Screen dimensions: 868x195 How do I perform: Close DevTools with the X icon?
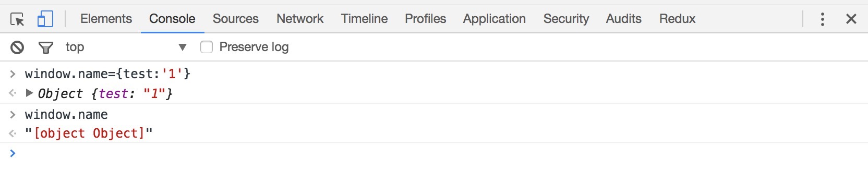pos(851,19)
